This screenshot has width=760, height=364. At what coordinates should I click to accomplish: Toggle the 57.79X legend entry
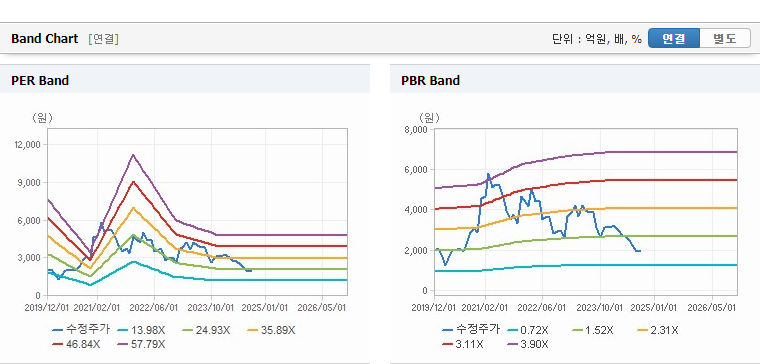point(141,344)
